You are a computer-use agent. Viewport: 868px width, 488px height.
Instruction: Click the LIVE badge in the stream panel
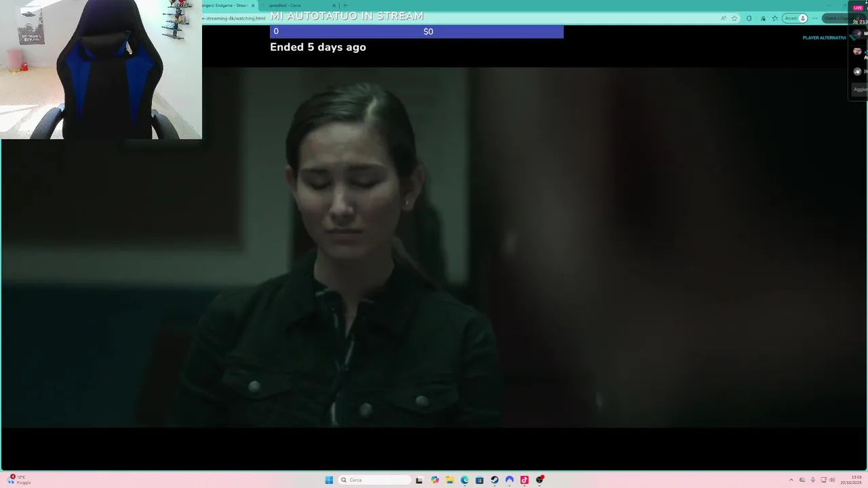tap(858, 7)
